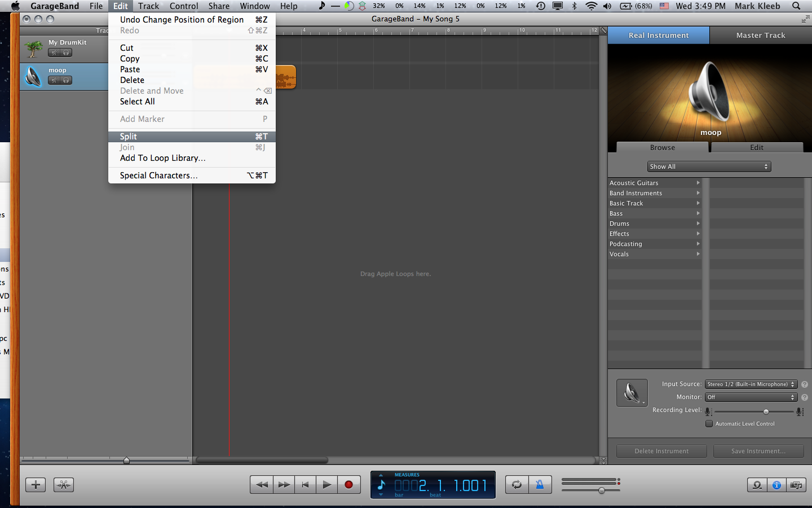812x508 pixels.
Task: Rewind playback
Action: [262, 484]
